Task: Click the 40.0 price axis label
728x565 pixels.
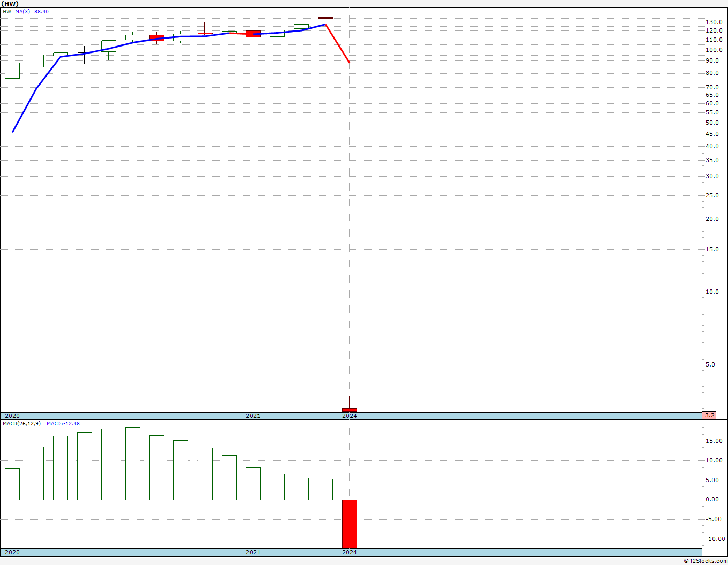Action: pyautogui.click(x=712, y=146)
